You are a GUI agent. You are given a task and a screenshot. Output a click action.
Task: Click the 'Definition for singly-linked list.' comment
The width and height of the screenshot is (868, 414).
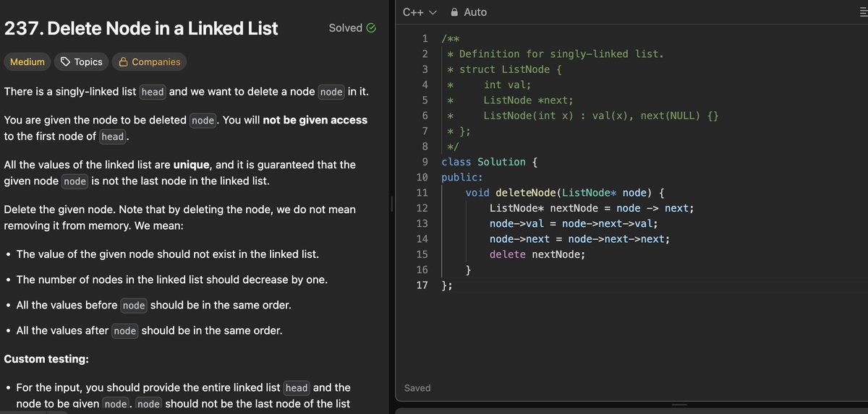tap(561, 54)
